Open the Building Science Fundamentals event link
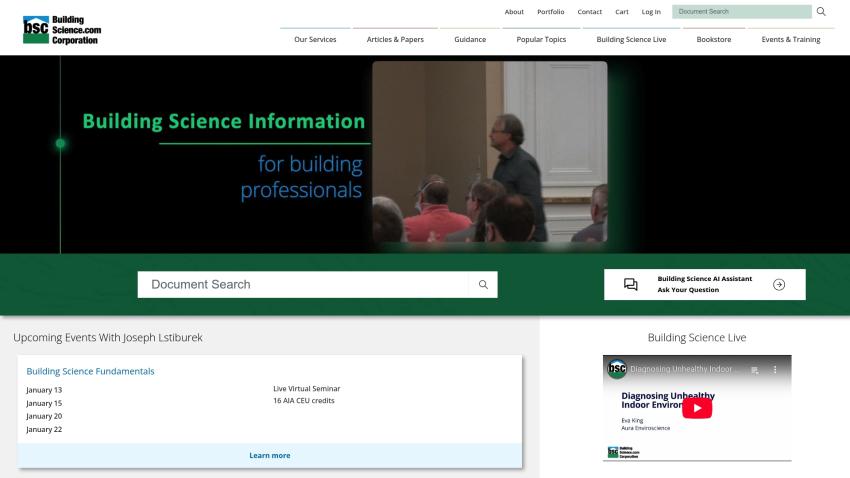Image resolution: width=850 pixels, height=478 pixels. (x=91, y=371)
